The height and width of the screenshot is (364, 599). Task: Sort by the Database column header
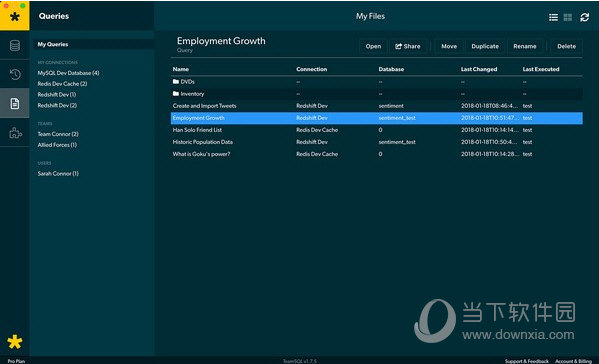(x=391, y=69)
